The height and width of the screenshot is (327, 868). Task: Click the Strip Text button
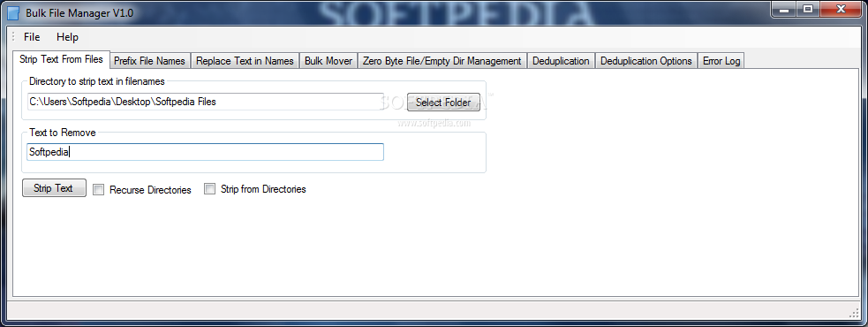[54, 188]
